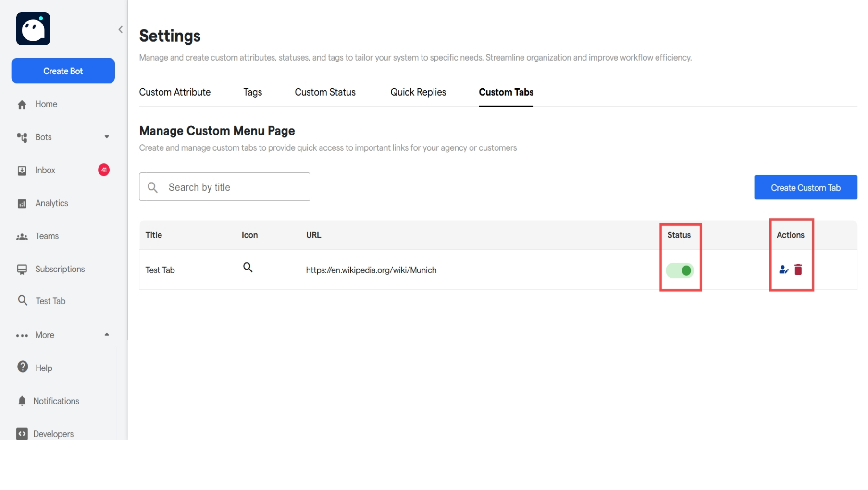
Task: Click the URL column header
Action: pyautogui.click(x=313, y=235)
